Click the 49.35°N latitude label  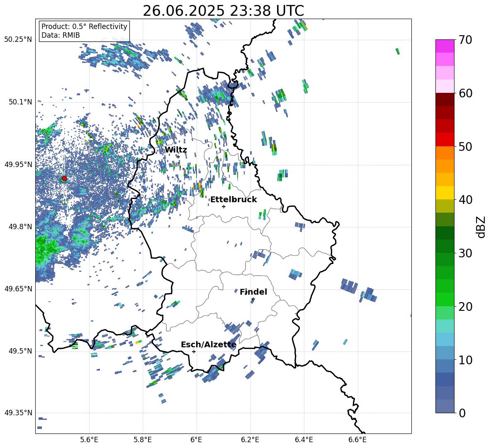(18, 413)
